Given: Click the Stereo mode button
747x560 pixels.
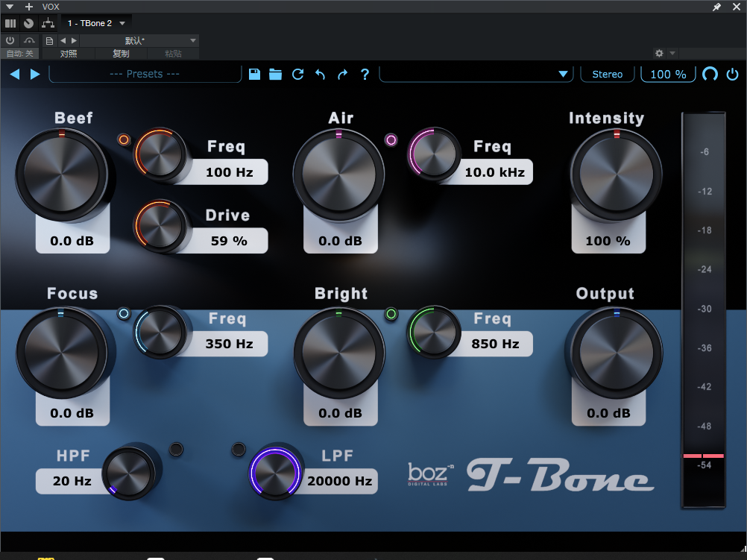Looking at the screenshot, I should click(x=608, y=75).
